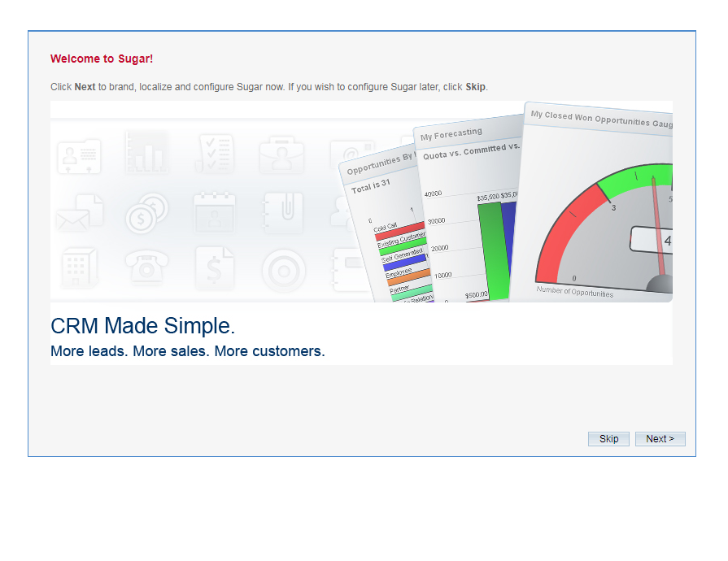Image resolution: width=728 pixels, height=561 pixels.
Task: Click the bar chart reports icon
Action: (147, 154)
